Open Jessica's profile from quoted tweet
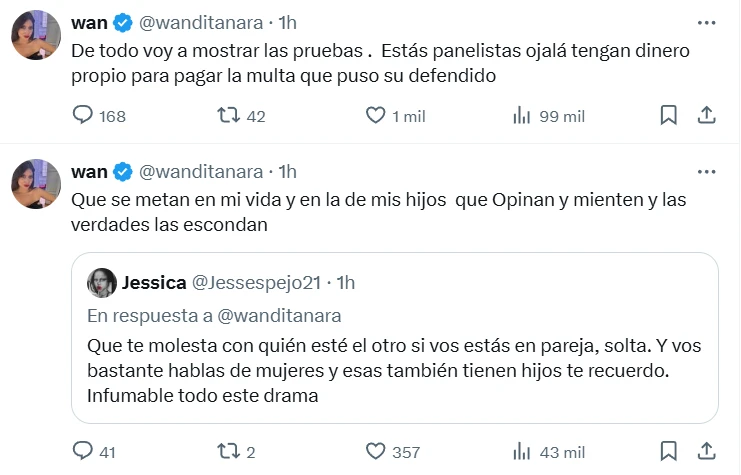The image size is (741, 475). (x=155, y=283)
